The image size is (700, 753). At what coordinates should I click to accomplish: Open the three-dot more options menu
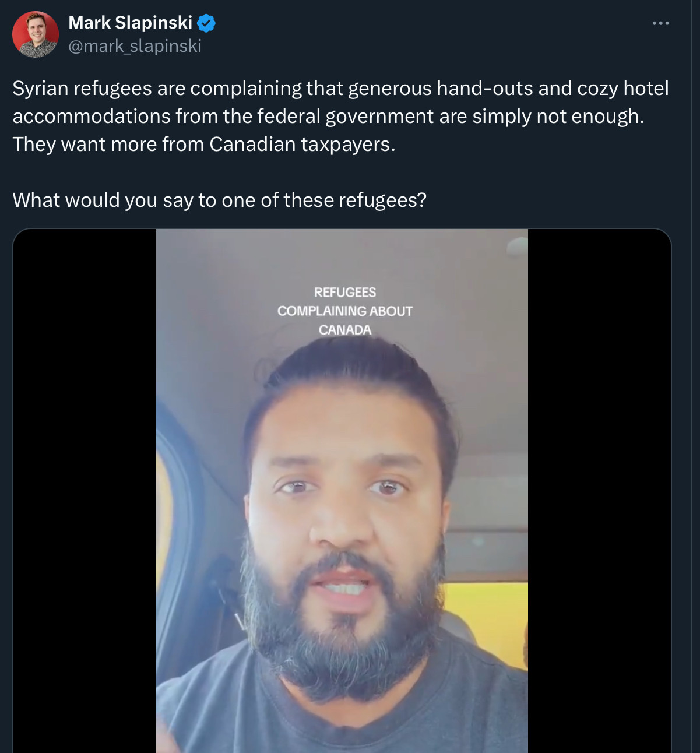tap(660, 23)
